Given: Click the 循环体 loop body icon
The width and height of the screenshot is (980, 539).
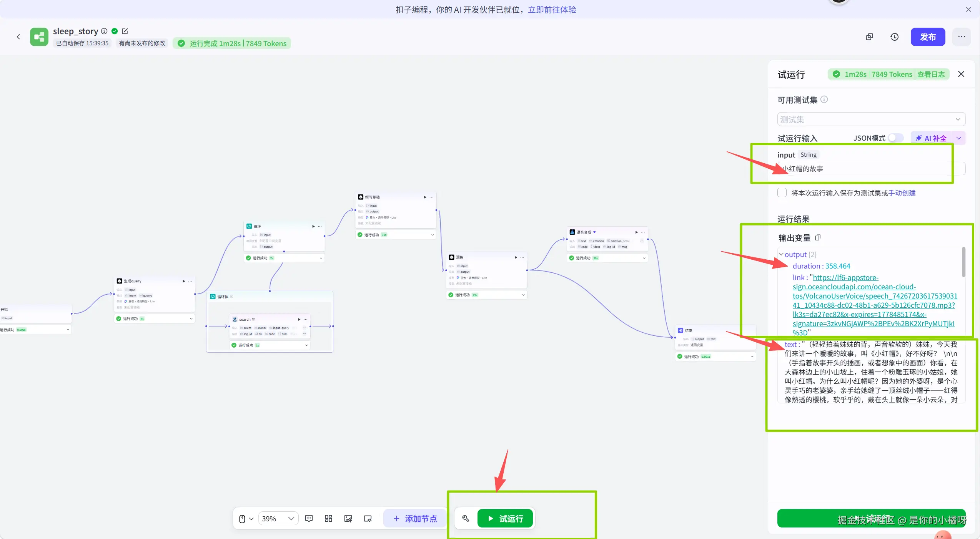Looking at the screenshot, I should (x=213, y=297).
